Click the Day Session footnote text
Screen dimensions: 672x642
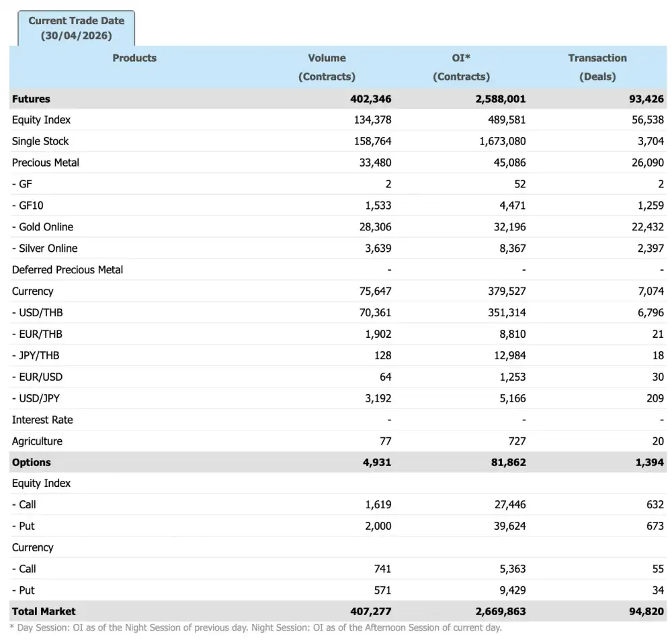[x=255, y=628]
